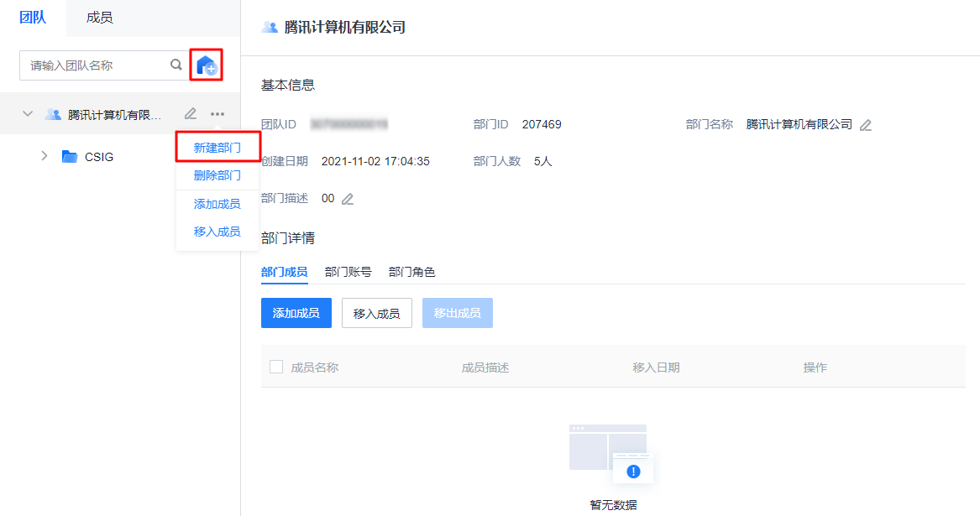
Task: Toggle the select-all checkbox in member table header
Action: (x=276, y=367)
